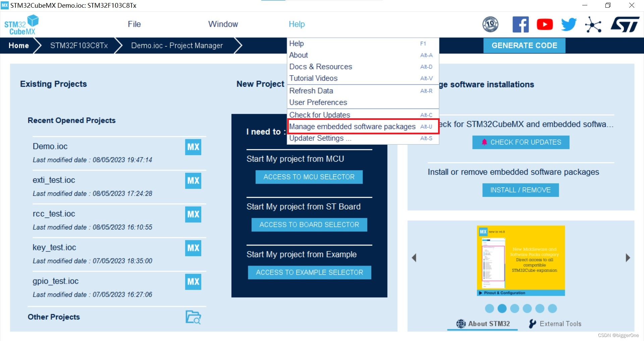Select sixth carousel dot
The image size is (644, 341).
(x=552, y=309)
